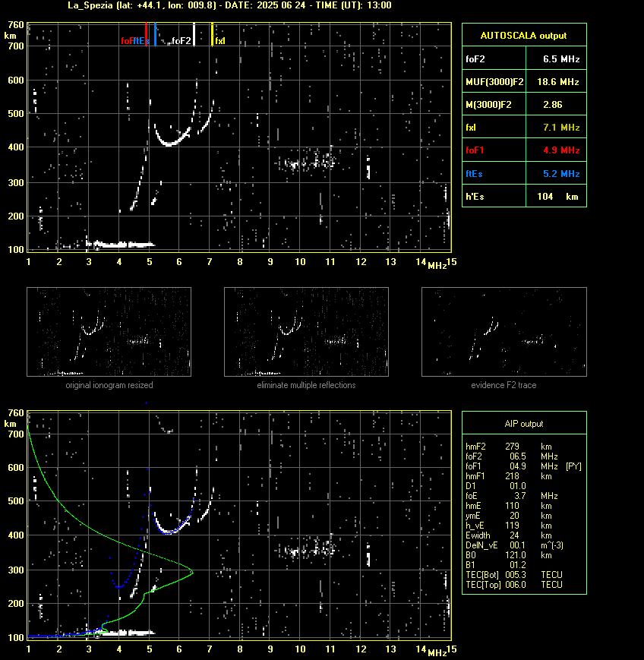
Task: Click the foF2 value 6.5 MHz
Action: [561, 59]
